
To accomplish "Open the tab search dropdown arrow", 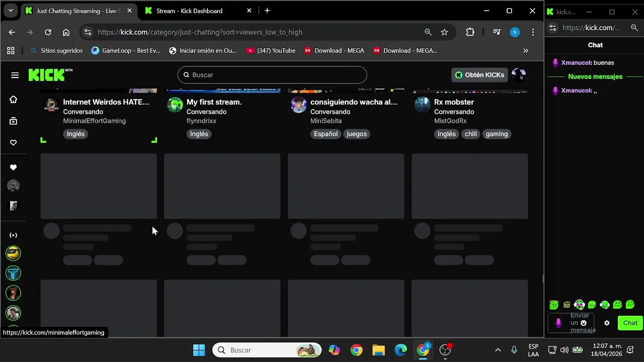I will click(x=11, y=11).
